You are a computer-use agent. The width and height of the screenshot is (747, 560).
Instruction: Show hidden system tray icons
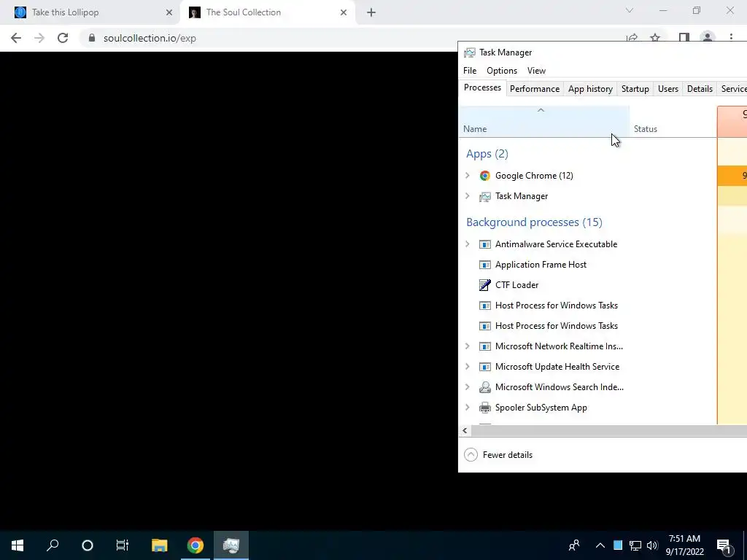click(600, 545)
